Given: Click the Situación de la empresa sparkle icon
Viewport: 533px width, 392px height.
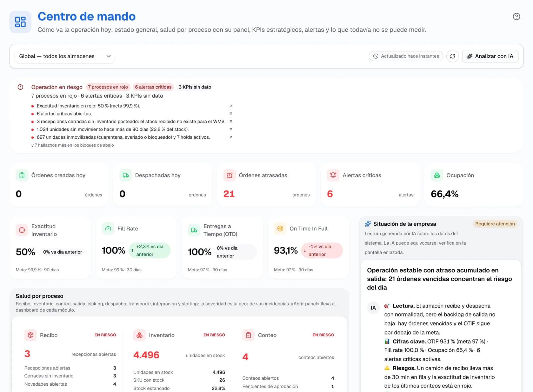Looking at the screenshot, I should click(x=368, y=224).
